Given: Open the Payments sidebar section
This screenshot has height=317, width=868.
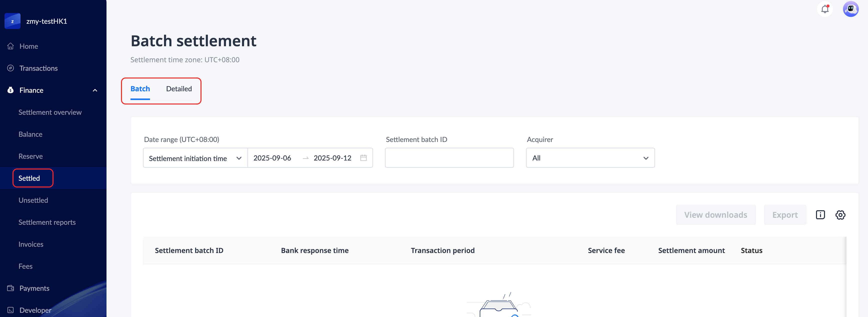Looking at the screenshot, I should coord(34,288).
